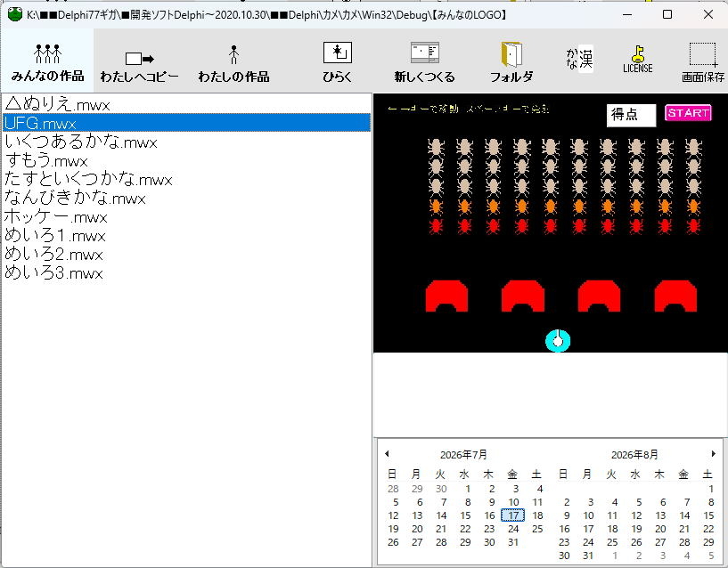Select めいろ2.mwx file
The image size is (728, 568).
click(186, 255)
